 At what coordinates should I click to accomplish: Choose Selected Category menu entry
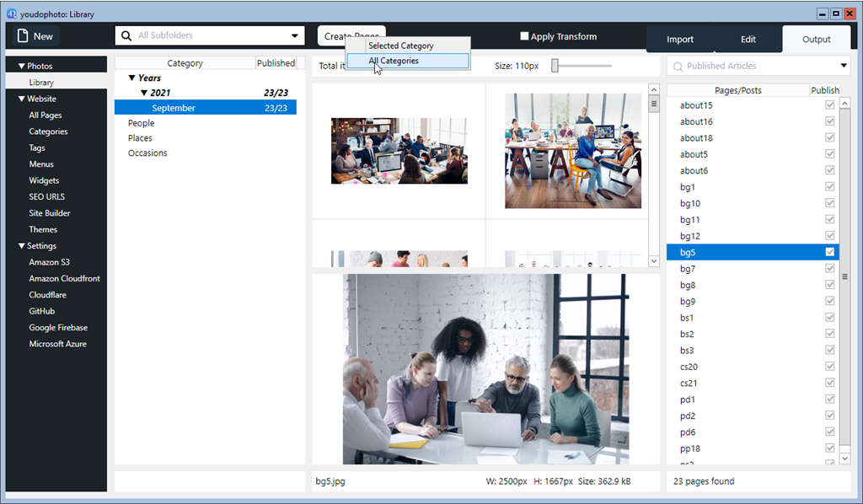click(x=408, y=46)
